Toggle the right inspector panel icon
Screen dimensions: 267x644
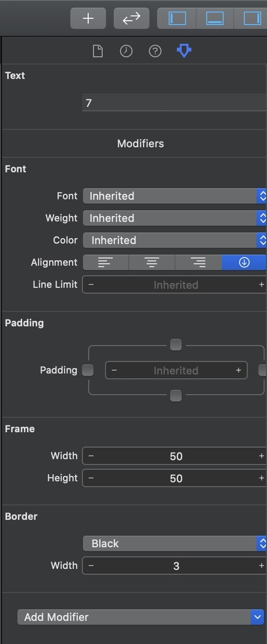tap(251, 18)
